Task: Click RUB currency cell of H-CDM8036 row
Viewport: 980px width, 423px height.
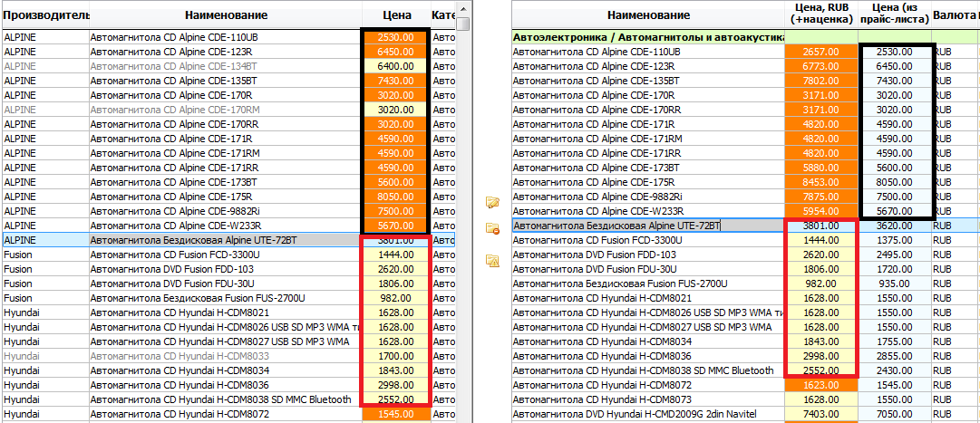Action: (x=955, y=356)
